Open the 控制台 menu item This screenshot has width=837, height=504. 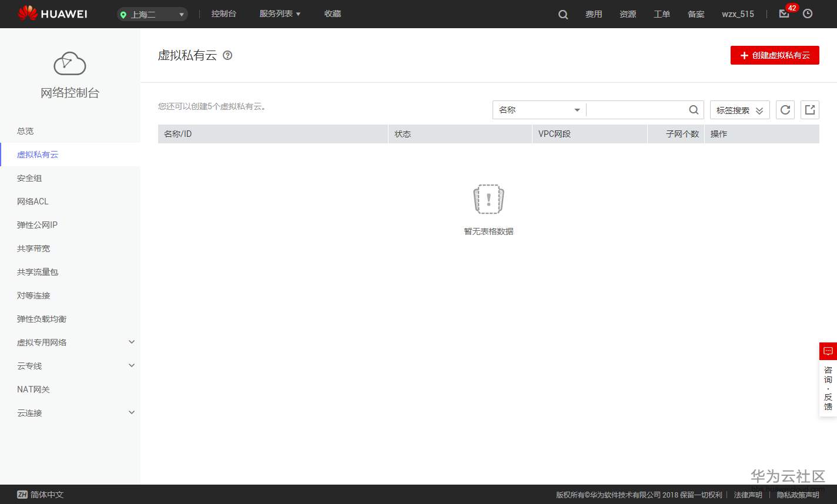[224, 14]
